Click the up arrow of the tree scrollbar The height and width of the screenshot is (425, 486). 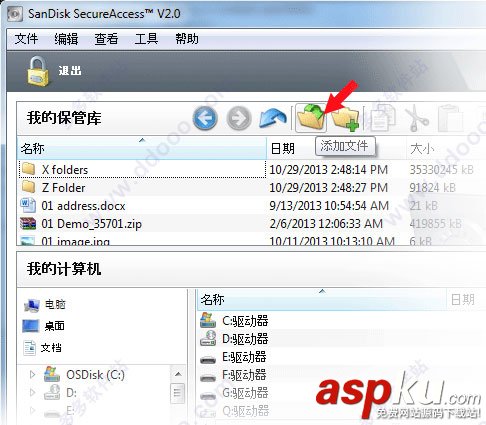[178, 374]
